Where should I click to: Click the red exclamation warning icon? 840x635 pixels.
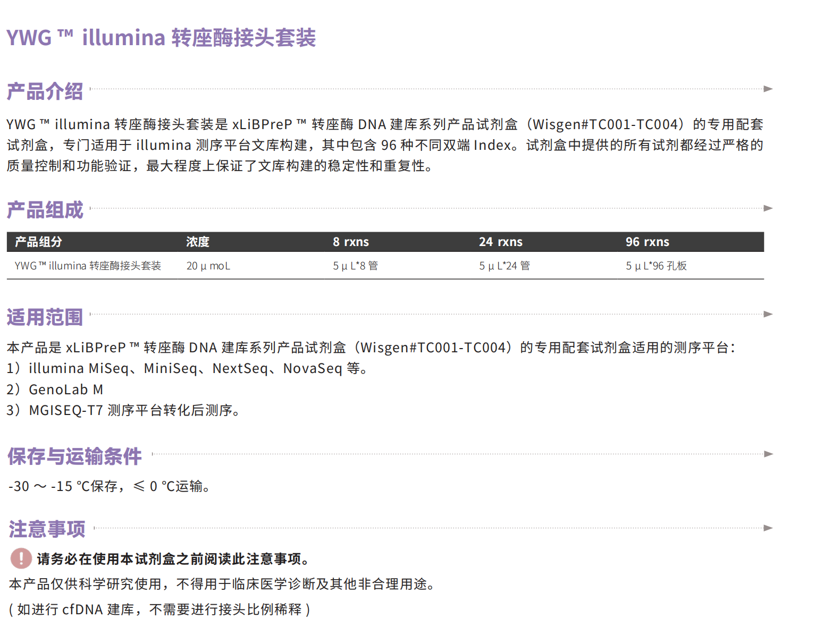coord(21,558)
